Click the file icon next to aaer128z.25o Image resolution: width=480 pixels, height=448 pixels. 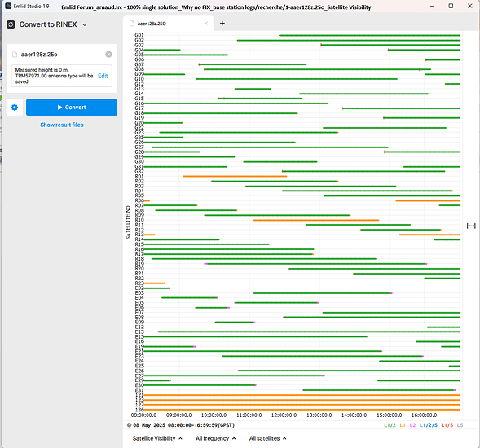(x=15, y=55)
